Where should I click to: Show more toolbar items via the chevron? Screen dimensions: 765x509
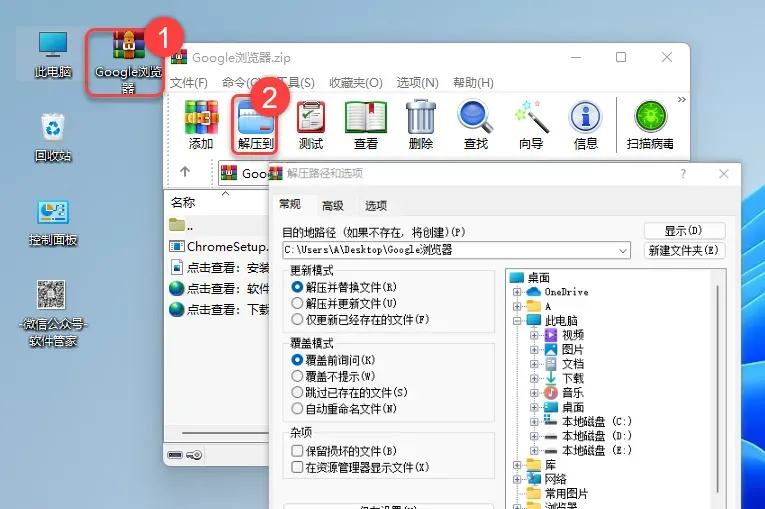point(682,100)
